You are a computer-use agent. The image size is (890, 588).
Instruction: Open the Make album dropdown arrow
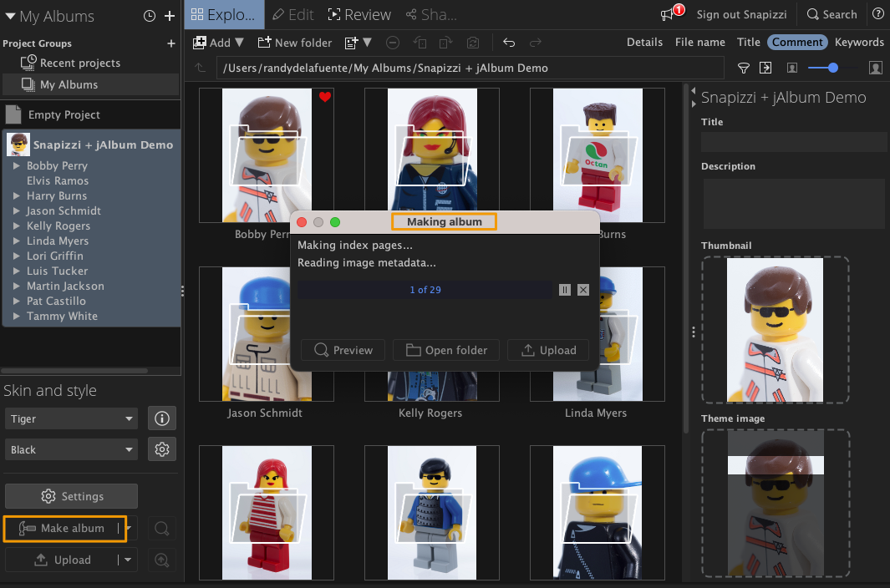tap(129, 529)
